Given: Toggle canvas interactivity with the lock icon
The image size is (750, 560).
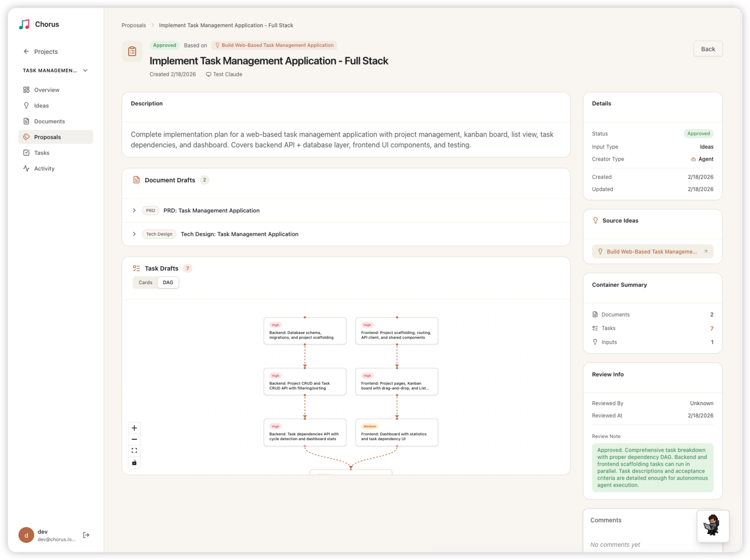Looking at the screenshot, I should coord(134,463).
